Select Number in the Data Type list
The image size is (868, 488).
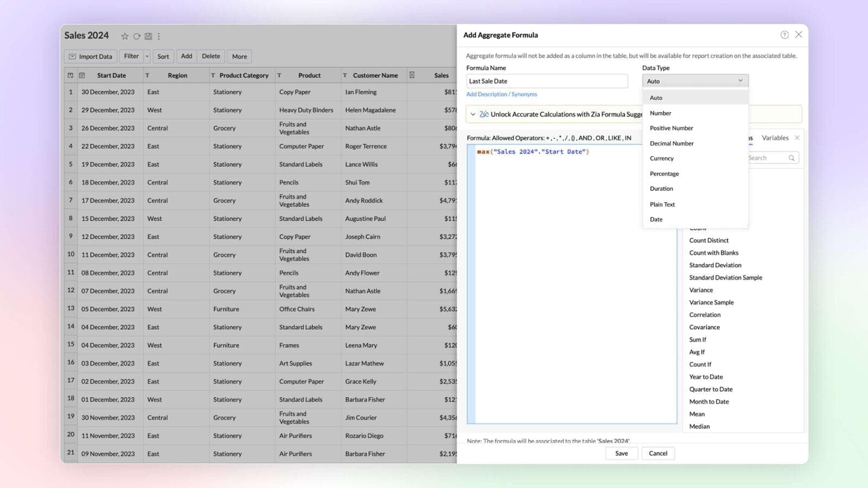pyautogui.click(x=695, y=113)
